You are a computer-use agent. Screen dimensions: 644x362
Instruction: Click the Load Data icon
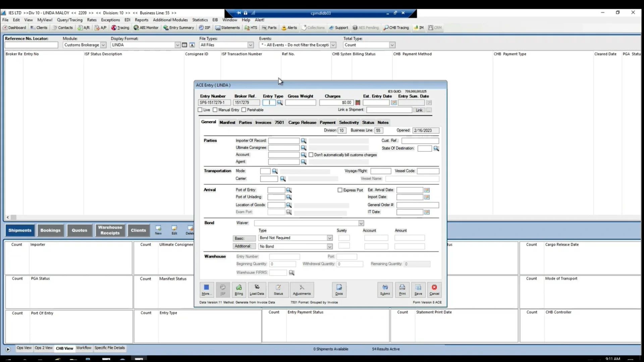click(257, 290)
